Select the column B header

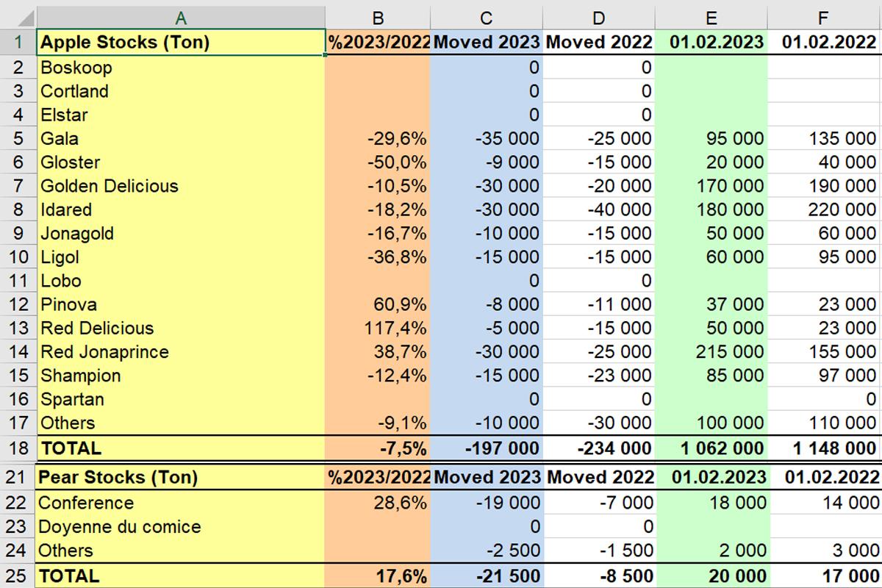click(377, 18)
